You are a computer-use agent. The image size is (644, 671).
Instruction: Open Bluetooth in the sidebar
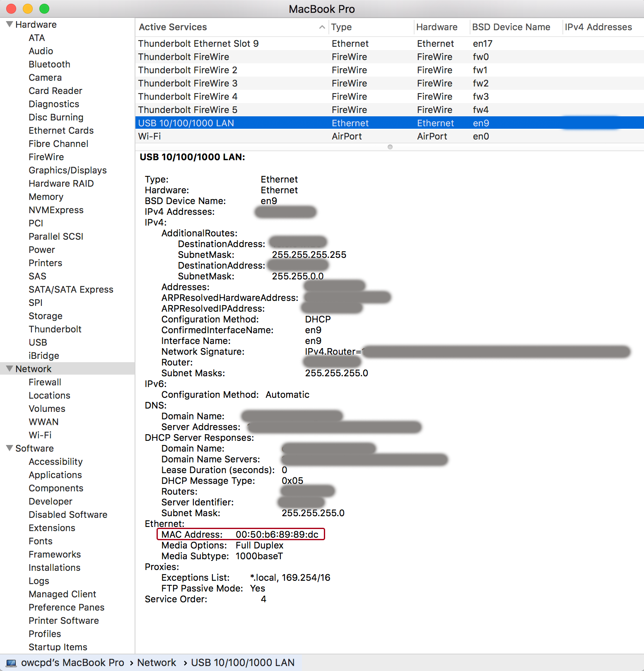(49, 64)
